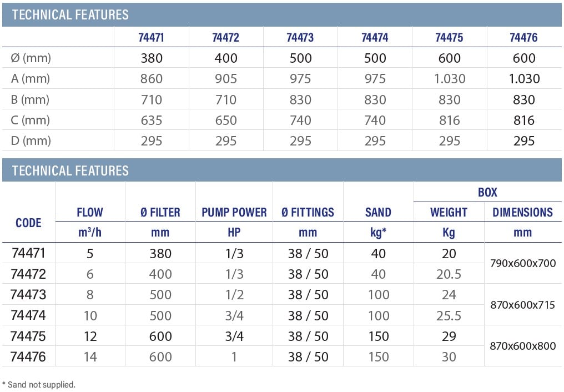Screen dimensions: 564x392
Task: Click the BOX group header
Action: tap(487, 192)
